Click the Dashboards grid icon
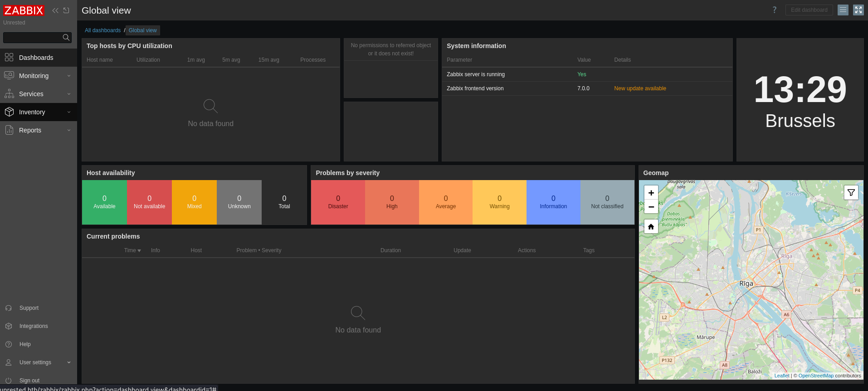868x391 pixels. click(x=9, y=57)
